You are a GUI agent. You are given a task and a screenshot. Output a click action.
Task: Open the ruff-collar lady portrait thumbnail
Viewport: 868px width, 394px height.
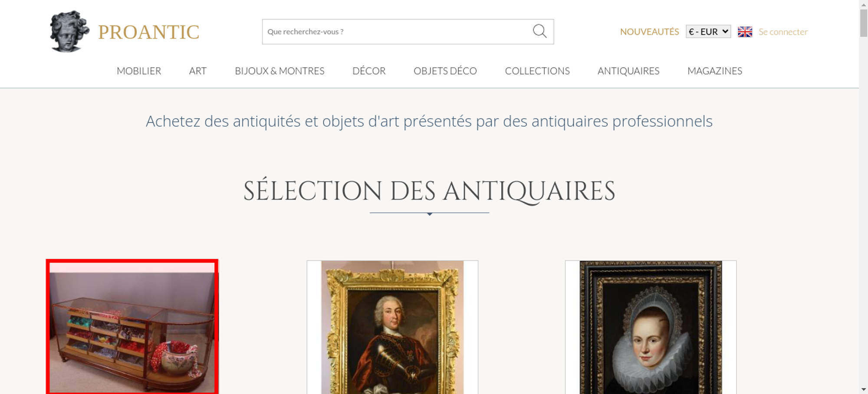pyautogui.click(x=651, y=327)
